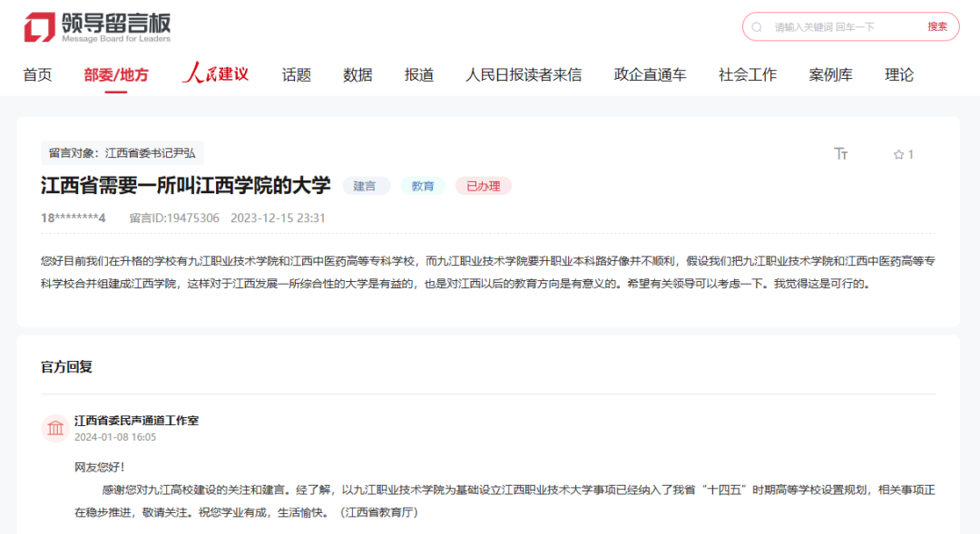Screen dimensions: 980x534
Task: Switch to the 首页 tab
Action: (x=37, y=74)
